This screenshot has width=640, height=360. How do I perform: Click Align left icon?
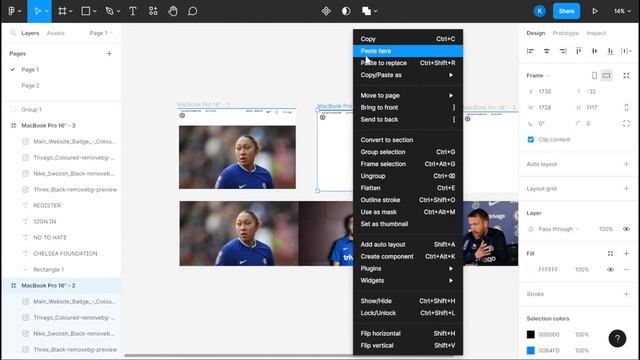[530, 51]
